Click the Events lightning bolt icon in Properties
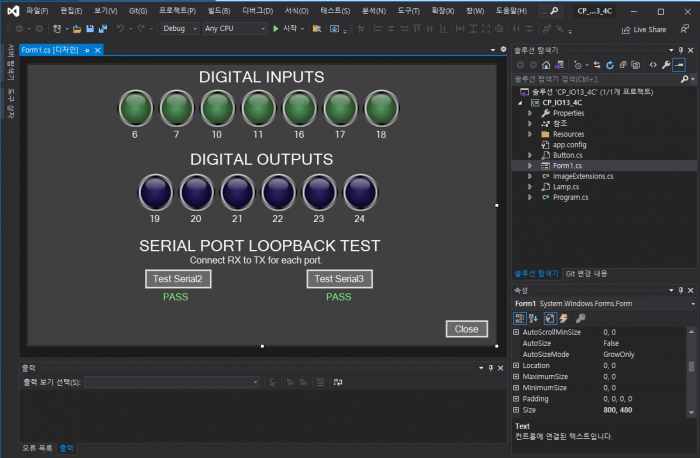 (565, 318)
